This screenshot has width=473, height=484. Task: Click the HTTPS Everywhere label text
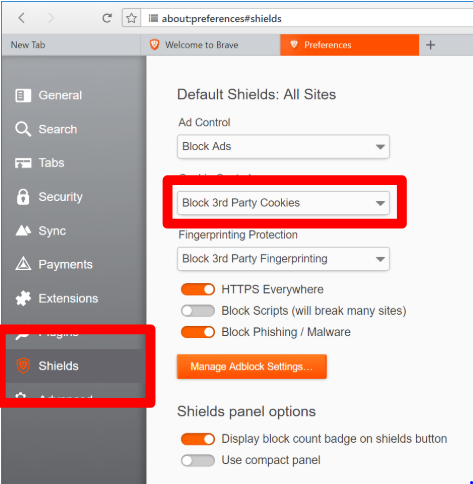click(272, 289)
